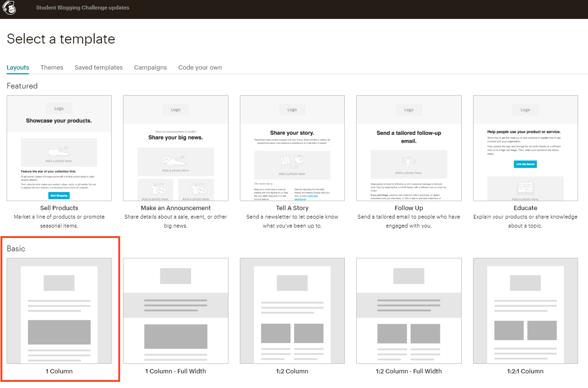The image size is (588, 388).
Task: Click the Logo placeholder in the Educate template
Action: 525,110
